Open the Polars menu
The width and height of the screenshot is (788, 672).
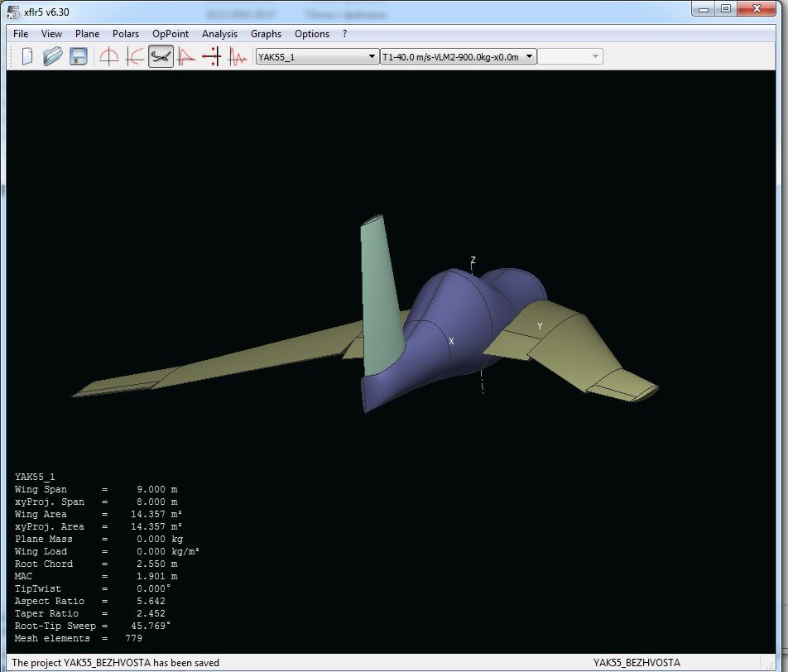coord(126,34)
